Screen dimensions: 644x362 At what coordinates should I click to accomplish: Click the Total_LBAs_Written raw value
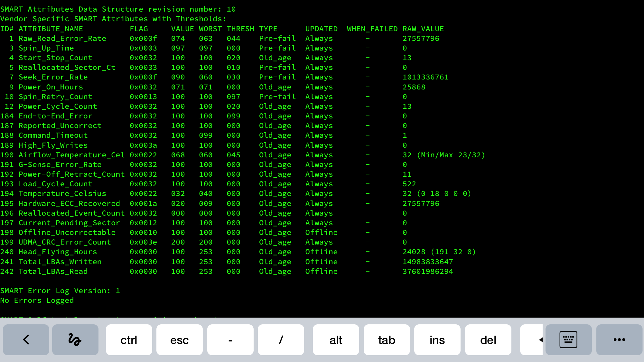click(427, 262)
